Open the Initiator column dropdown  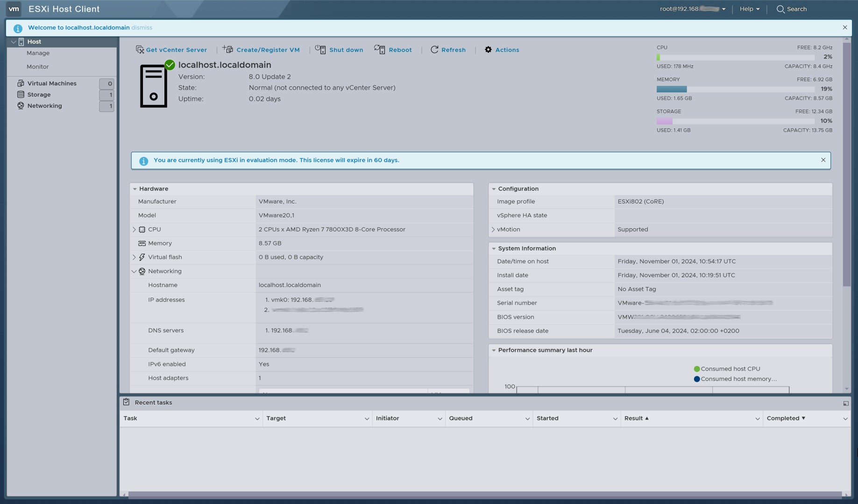[x=440, y=419]
